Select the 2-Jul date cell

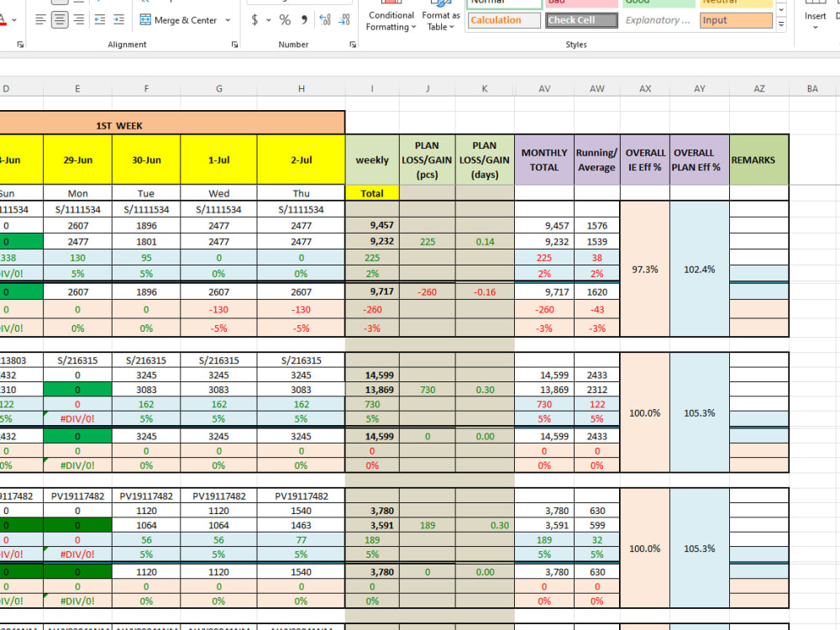tap(301, 160)
